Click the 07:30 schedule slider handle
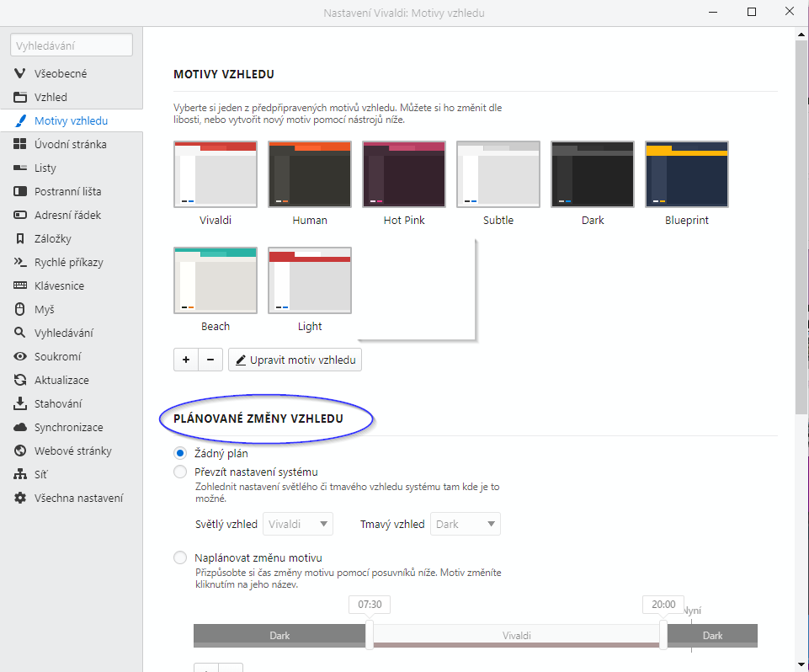Image resolution: width=809 pixels, height=672 pixels. [x=370, y=635]
